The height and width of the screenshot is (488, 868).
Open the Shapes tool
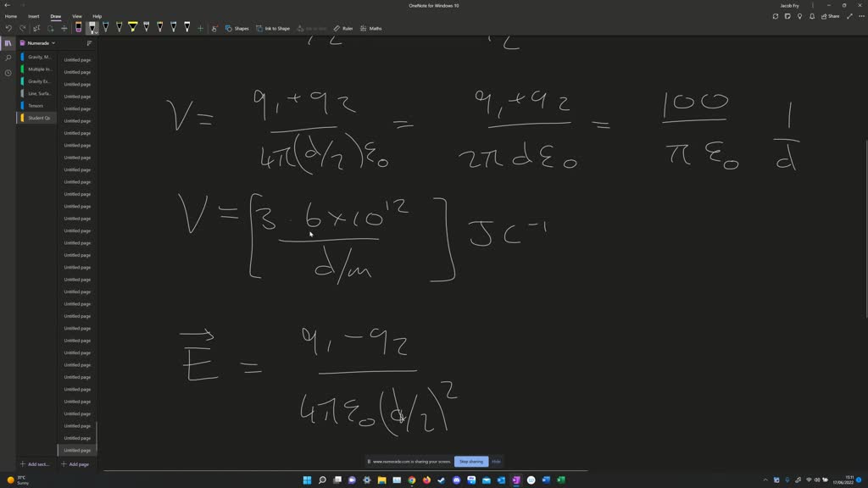[x=239, y=28]
